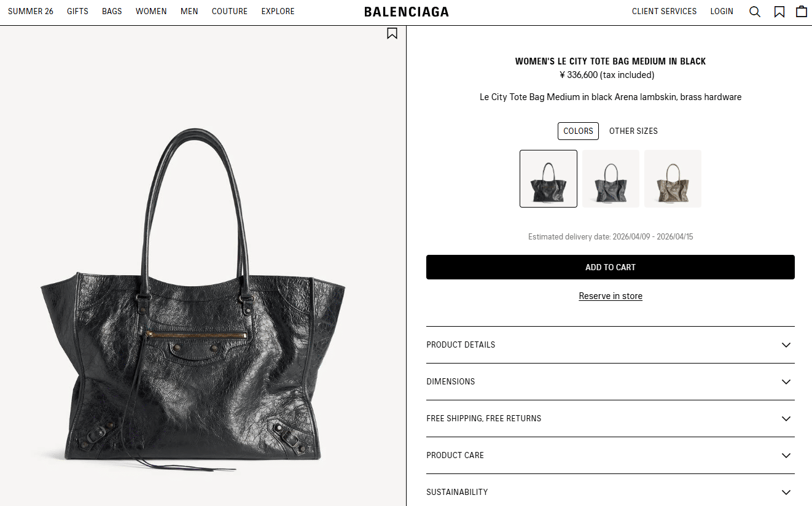This screenshot has width=812, height=506.
Task: Expand Free Shipping, Free Returns section
Action: click(x=611, y=418)
